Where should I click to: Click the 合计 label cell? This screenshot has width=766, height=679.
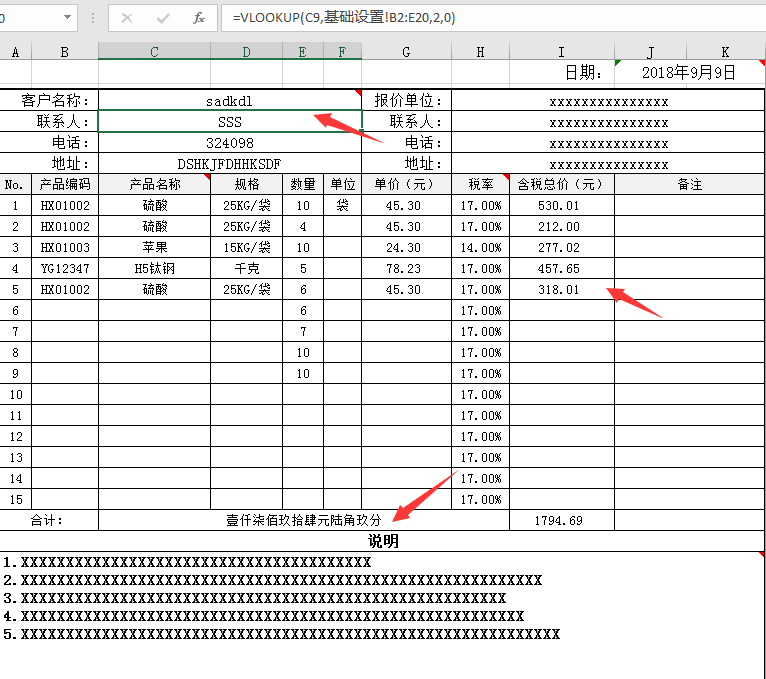[49, 521]
